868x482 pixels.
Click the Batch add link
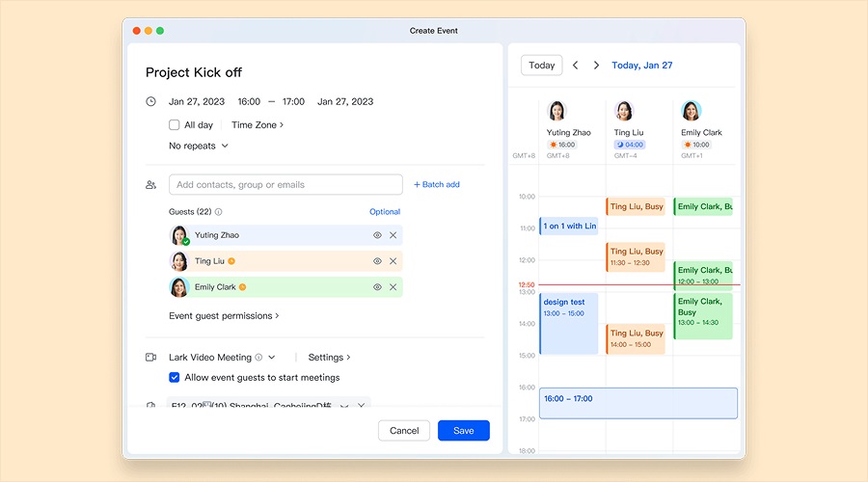(x=437, y=185)
